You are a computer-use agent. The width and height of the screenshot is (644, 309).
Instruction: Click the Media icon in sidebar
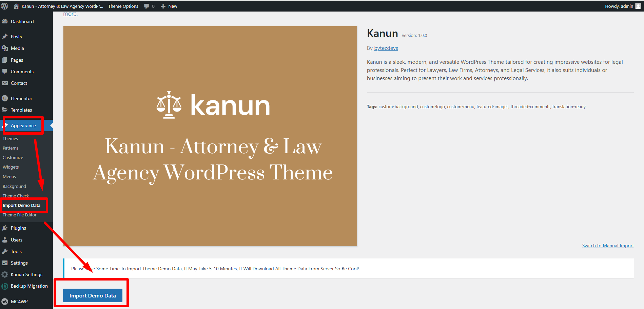(x=5, y=48)
